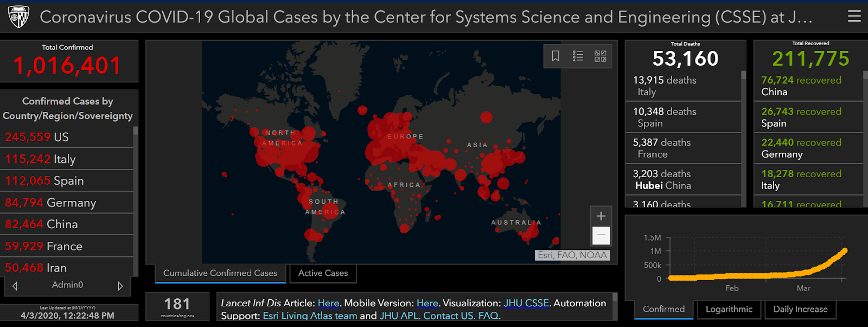Show the Daily Increase chart
Viewport: 868px width, 327px height.
800,309
